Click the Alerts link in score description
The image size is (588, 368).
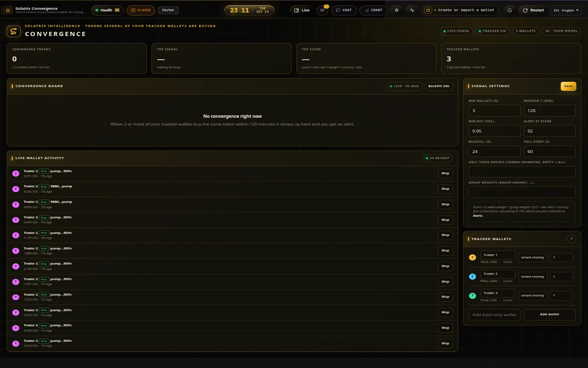(478, 216)
